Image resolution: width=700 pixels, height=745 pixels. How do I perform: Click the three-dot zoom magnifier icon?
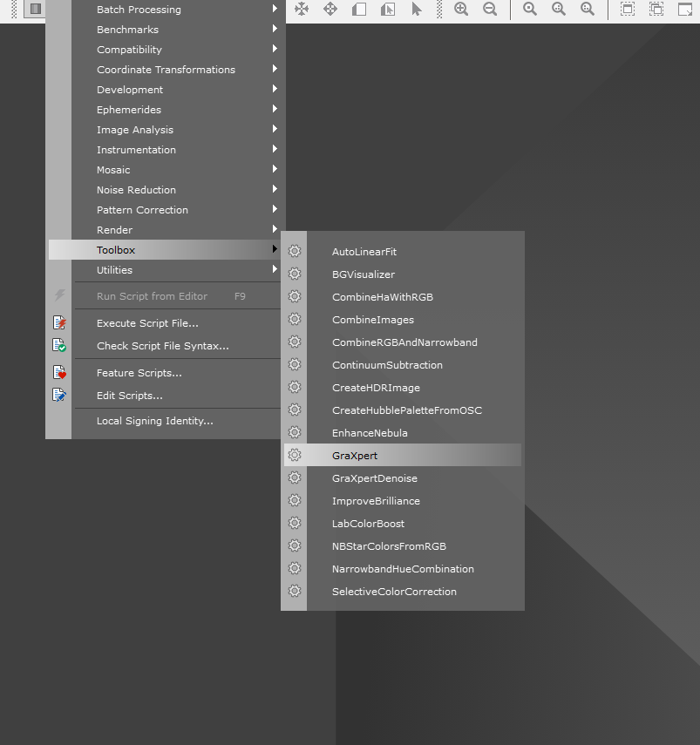point(588,9)
